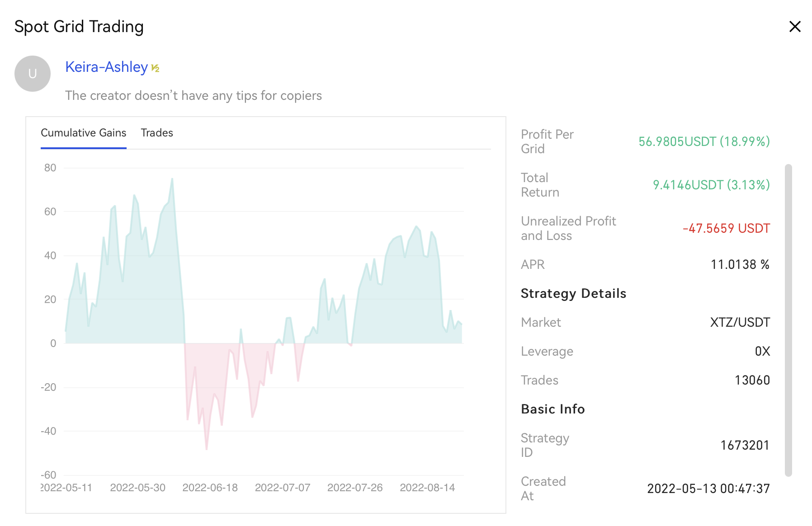Click the 2022-07-07 date axis label
Screen dimensions: 812x526
(x=283, y=488)
